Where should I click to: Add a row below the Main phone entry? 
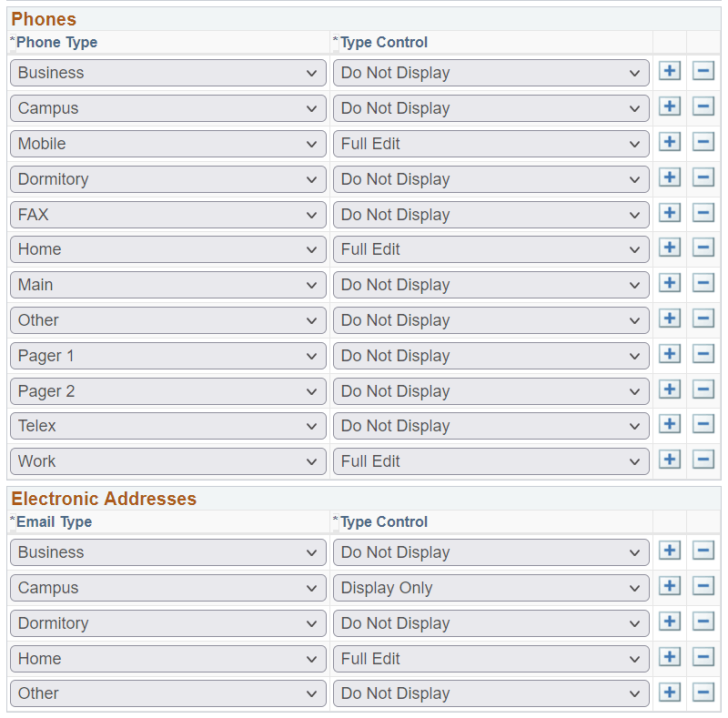pos(669,283)
